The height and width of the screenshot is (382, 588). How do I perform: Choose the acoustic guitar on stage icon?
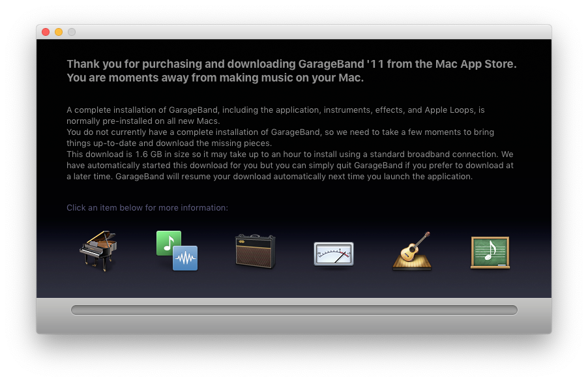coord(412,251)
